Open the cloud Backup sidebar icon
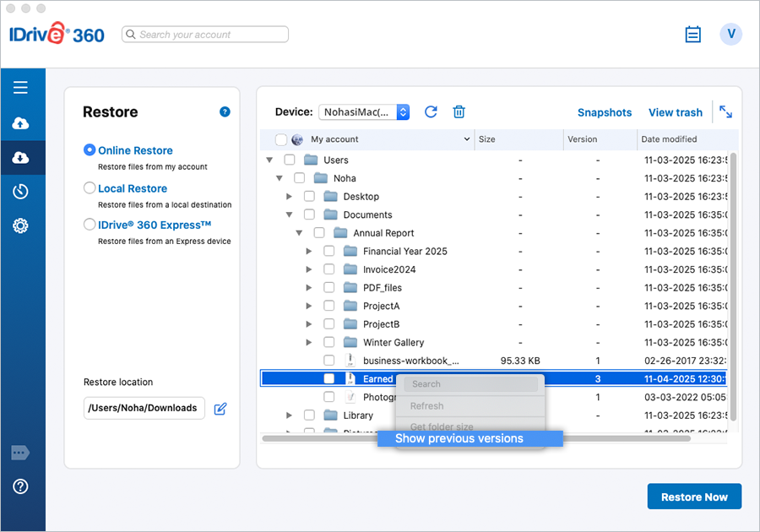The width and height of the screenshot is (760, 532). point(21,123)
